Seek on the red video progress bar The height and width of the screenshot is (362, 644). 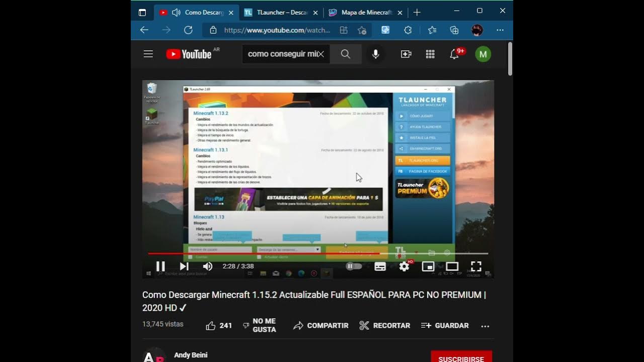pos(318,253)
